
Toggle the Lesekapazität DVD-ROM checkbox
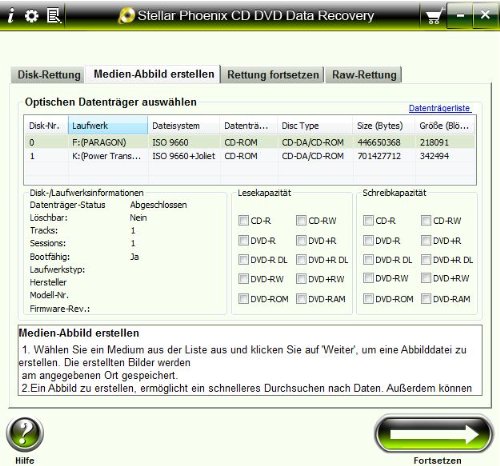(243, 299)
